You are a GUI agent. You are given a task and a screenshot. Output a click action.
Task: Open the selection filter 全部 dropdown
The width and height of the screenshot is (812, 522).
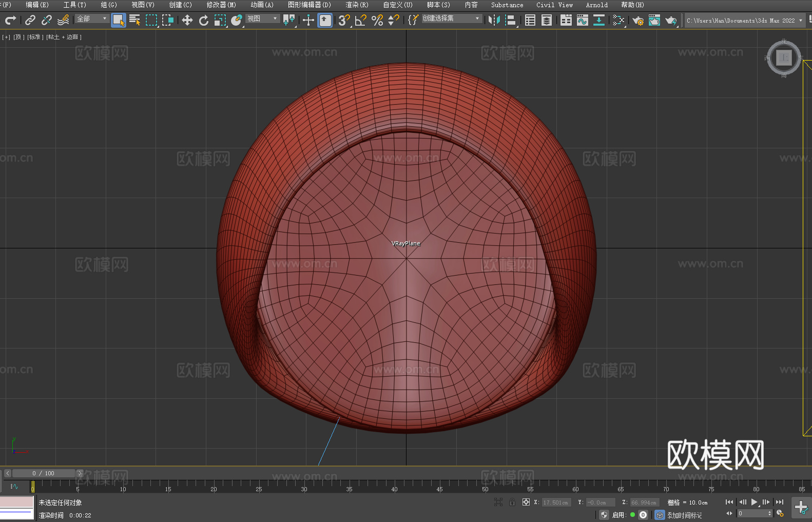pos(92,18)
